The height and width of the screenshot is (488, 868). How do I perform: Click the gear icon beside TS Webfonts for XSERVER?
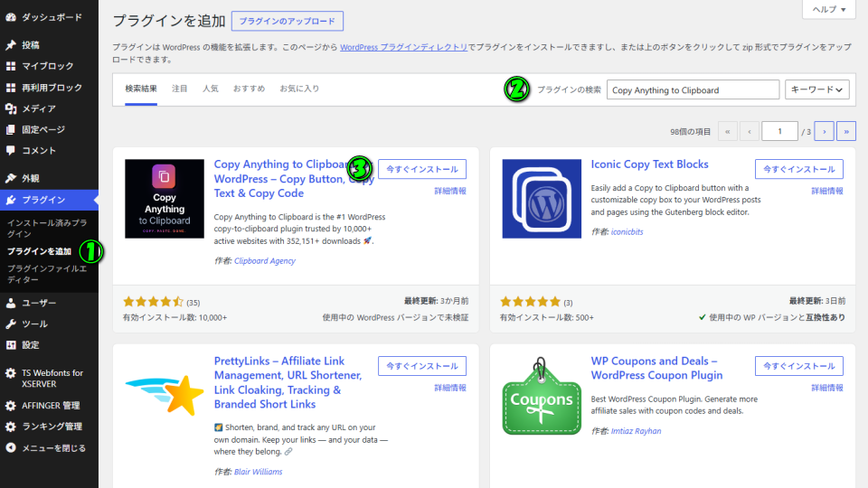click(x=11, y=373)
